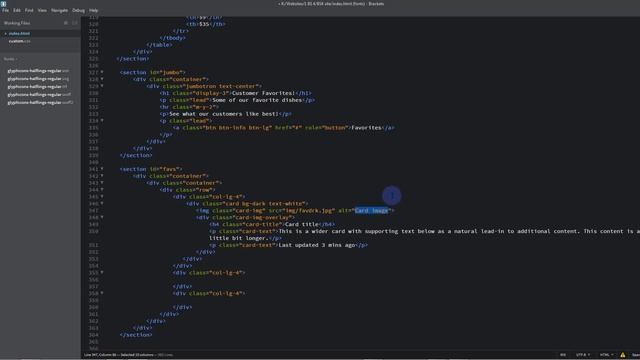Collapse the section id="favs" fold arrow
640x360 pixels.
coord(102,169)
